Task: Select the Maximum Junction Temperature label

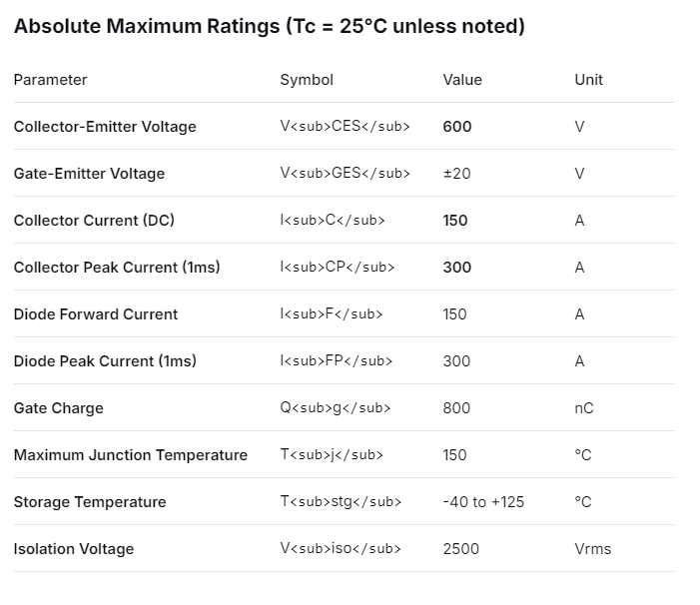Action: click(x=131, y=455)
